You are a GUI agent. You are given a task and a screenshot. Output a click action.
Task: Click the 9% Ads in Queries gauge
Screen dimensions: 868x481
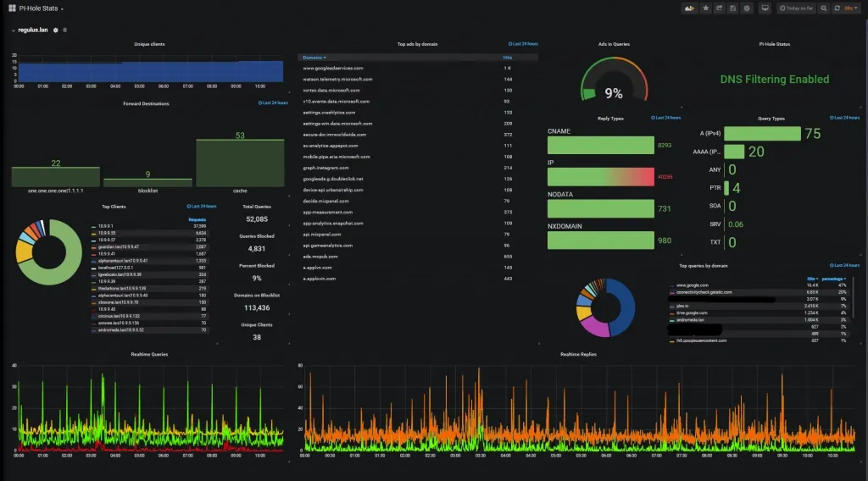614,80
